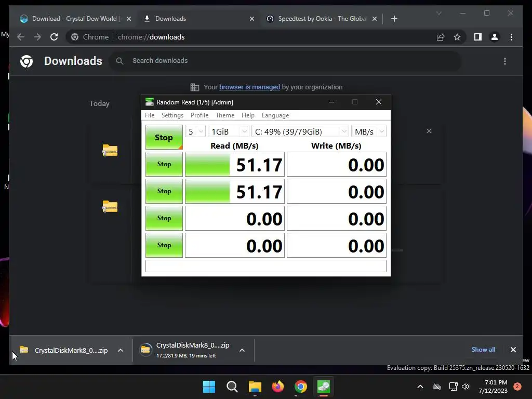Stop the first row test
Image resolution: width=532 pixels, height=399 pixels.
pyautogui.click(x=164, y=164)
